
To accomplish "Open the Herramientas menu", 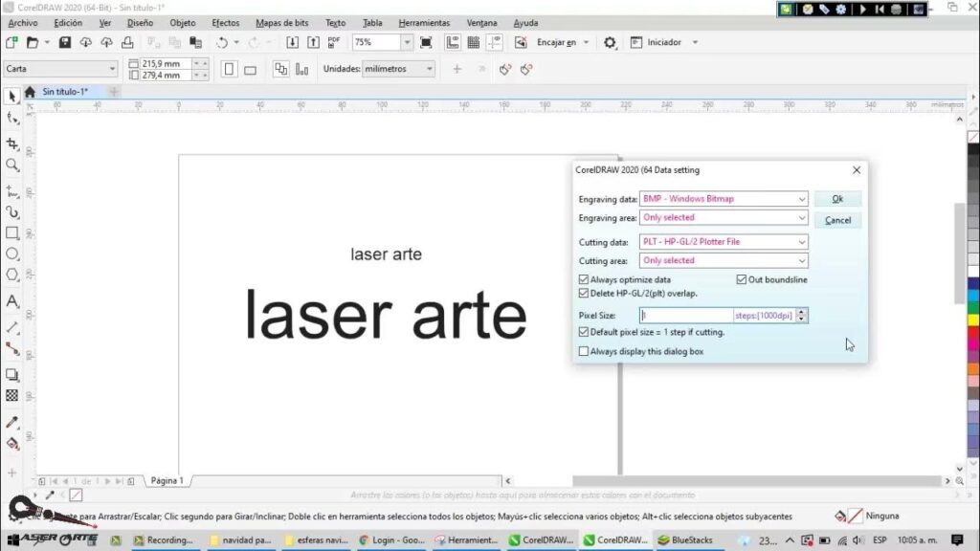I will (x=424, y=22).
